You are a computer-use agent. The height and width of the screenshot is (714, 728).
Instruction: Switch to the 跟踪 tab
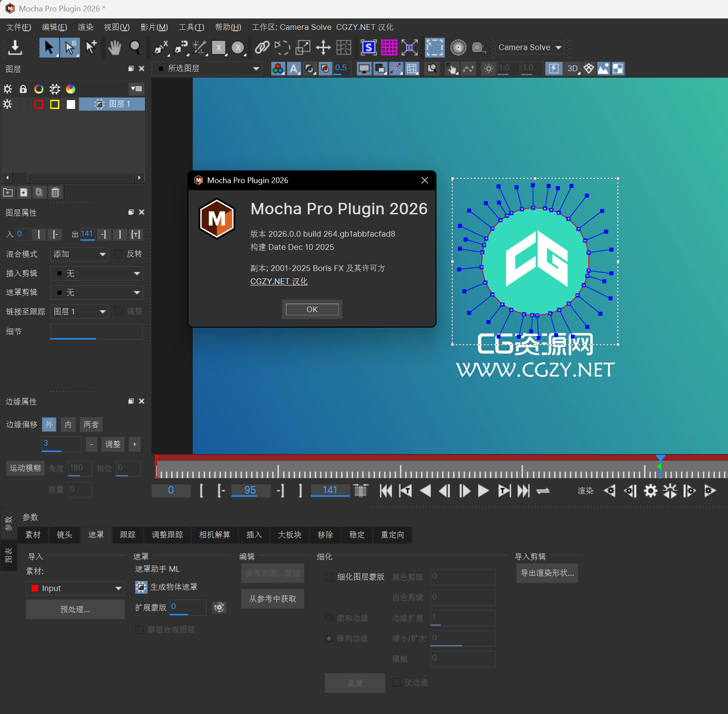click(128, 535)
